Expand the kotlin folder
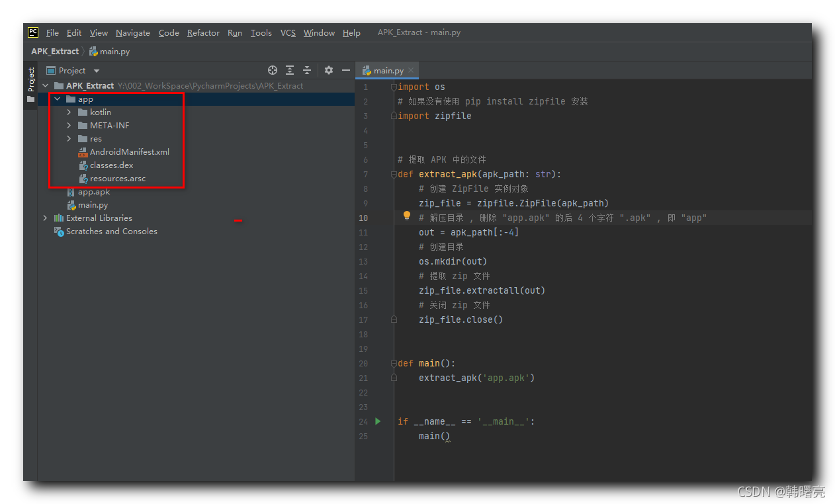Image resolution: width=835 pixels, height=504 pixels. [69, 112]
